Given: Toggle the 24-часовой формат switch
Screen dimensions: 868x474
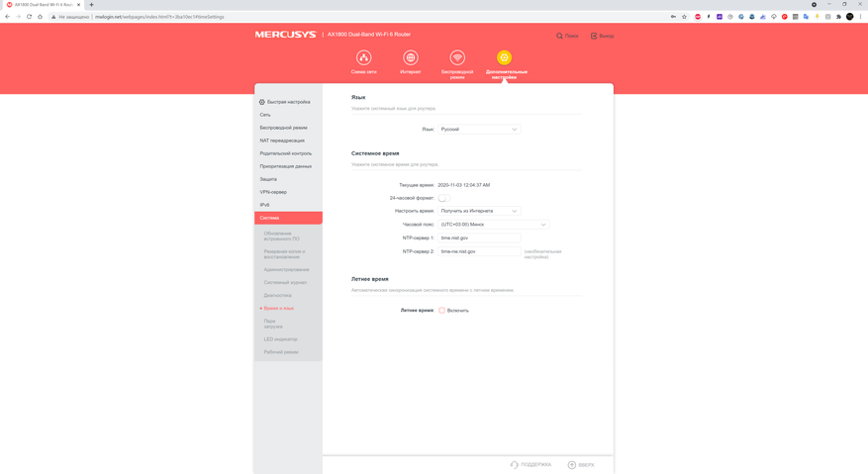Looking at the screenshot, I should point(443,198).
